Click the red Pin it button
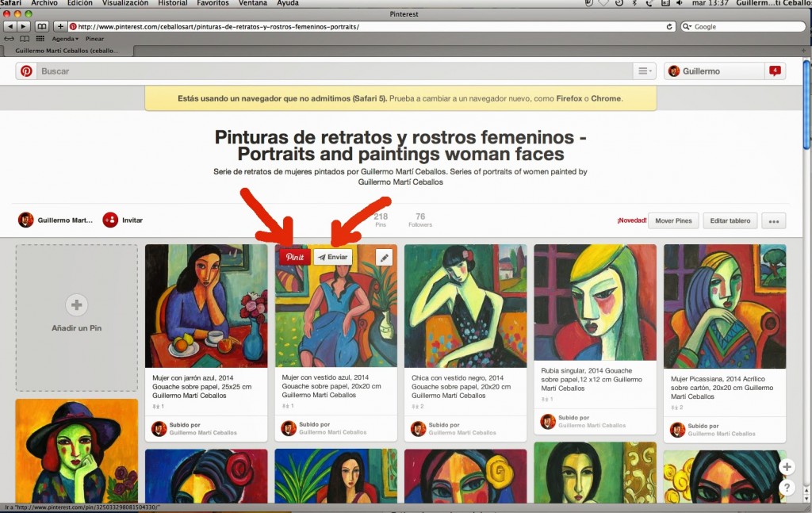Image resolution: width=812 pixels, height=513 pixels. click(295, 258)
